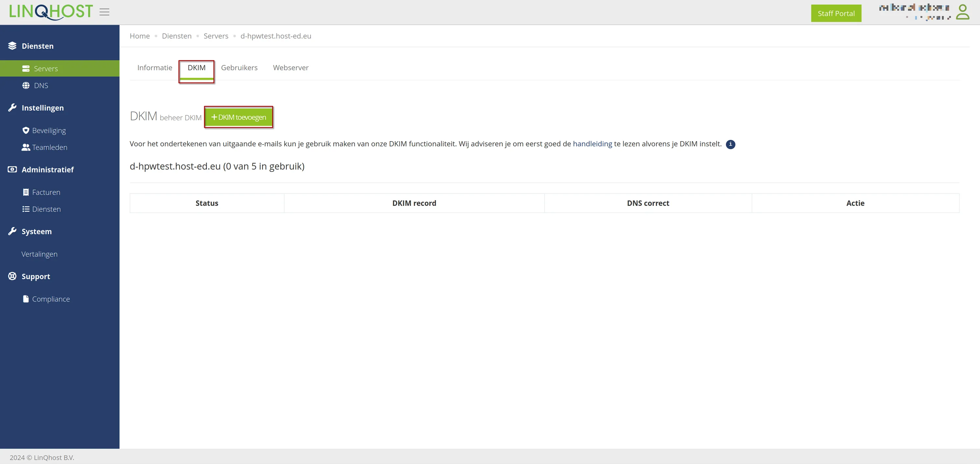This screenshot has width=980, height=464.
Task: Switch to the Gebruikers tab
Action: (x=239, y=68)
